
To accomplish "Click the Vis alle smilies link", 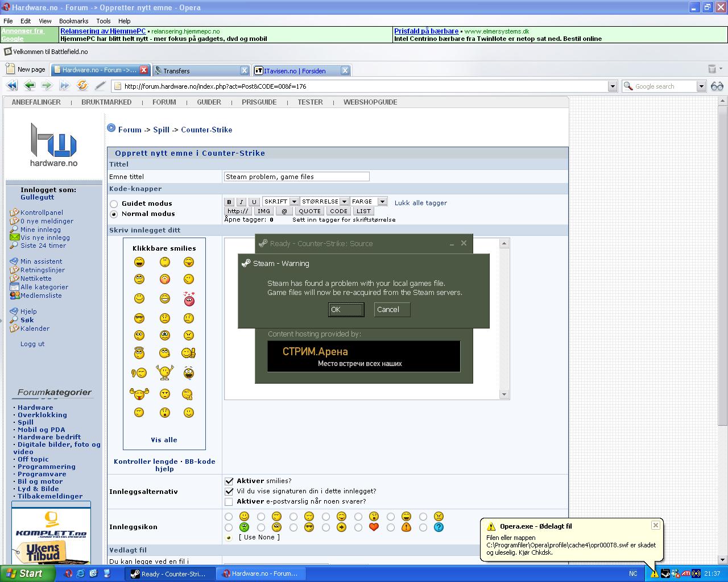I will (164, 440).
